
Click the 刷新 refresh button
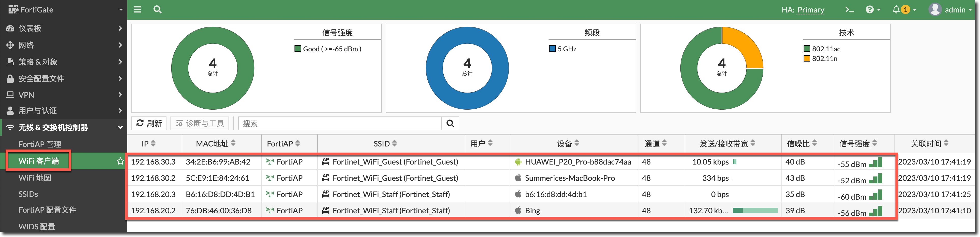tap(149, 123)
